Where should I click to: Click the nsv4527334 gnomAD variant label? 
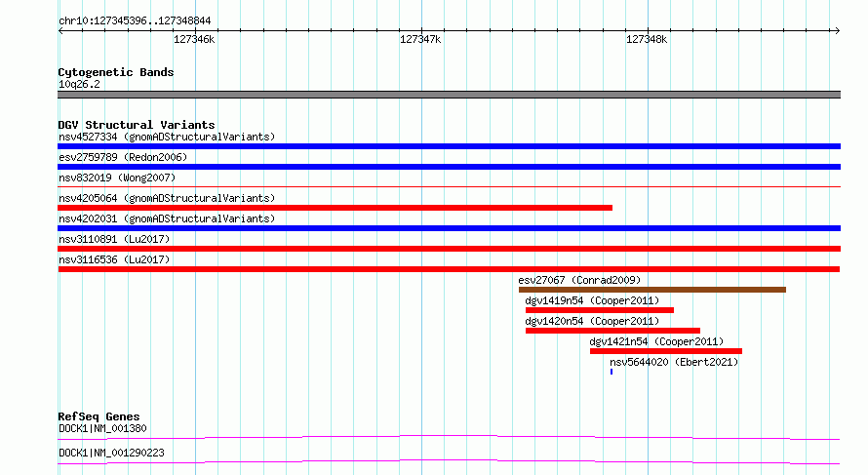click(x=167, y=137)
